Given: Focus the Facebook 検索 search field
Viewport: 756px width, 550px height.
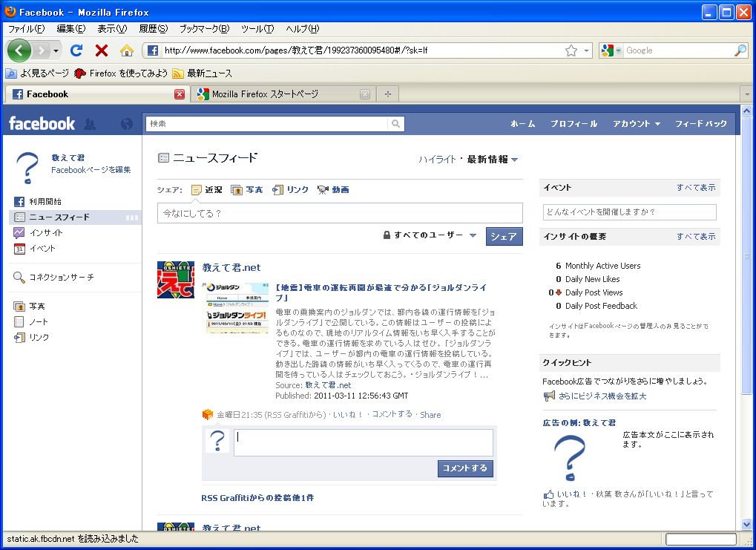Looking at the screenshot, I should point(267,123).
